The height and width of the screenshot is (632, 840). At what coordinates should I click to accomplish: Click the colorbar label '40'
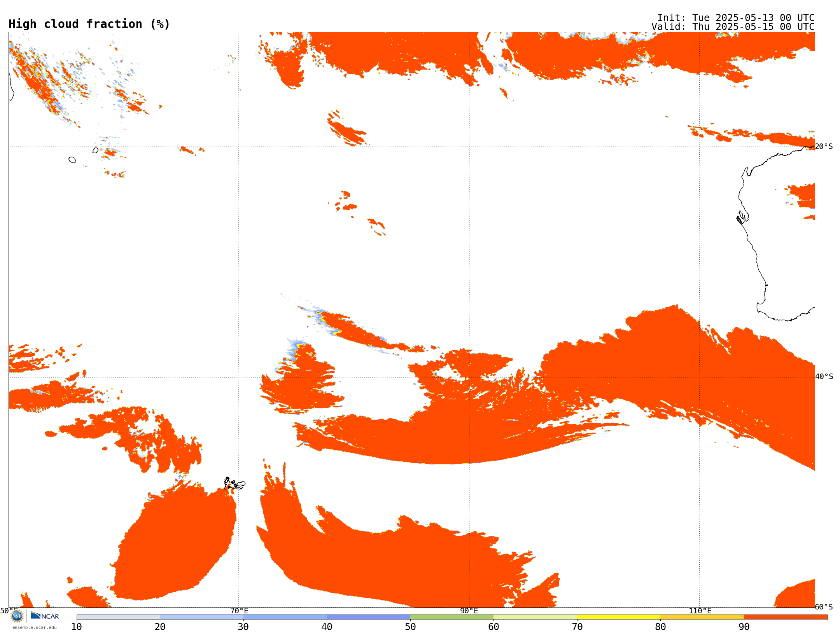tap(327, 627)
